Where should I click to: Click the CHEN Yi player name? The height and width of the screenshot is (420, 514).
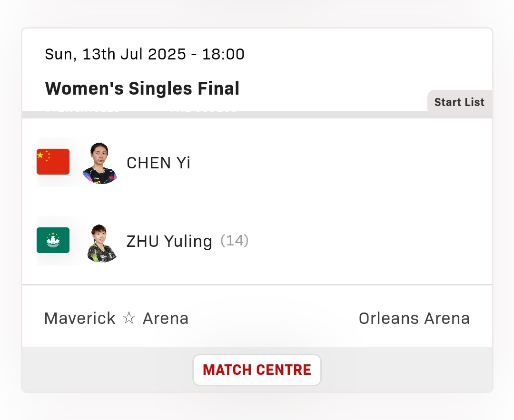(x=158, y=163)
